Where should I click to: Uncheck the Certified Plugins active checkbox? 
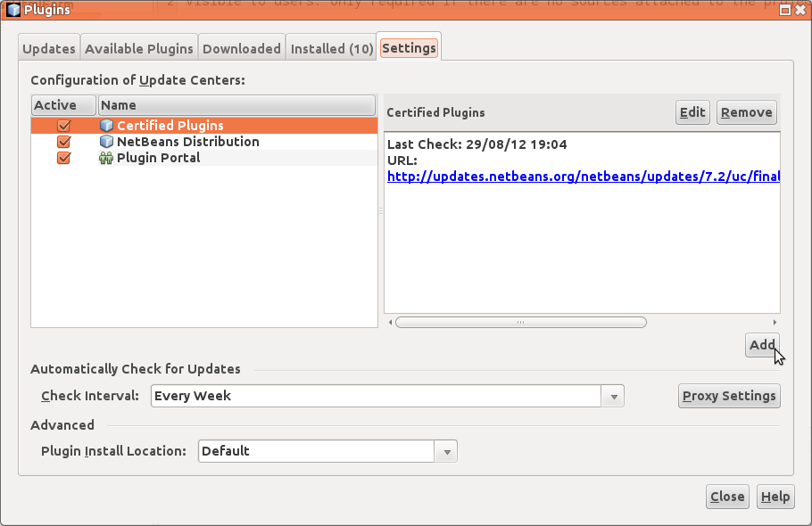click(63, 126)
